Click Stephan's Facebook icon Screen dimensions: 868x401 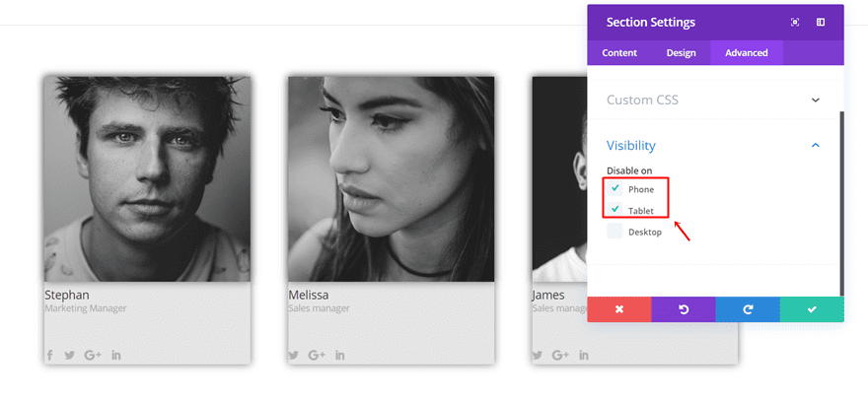coord(49,355)
